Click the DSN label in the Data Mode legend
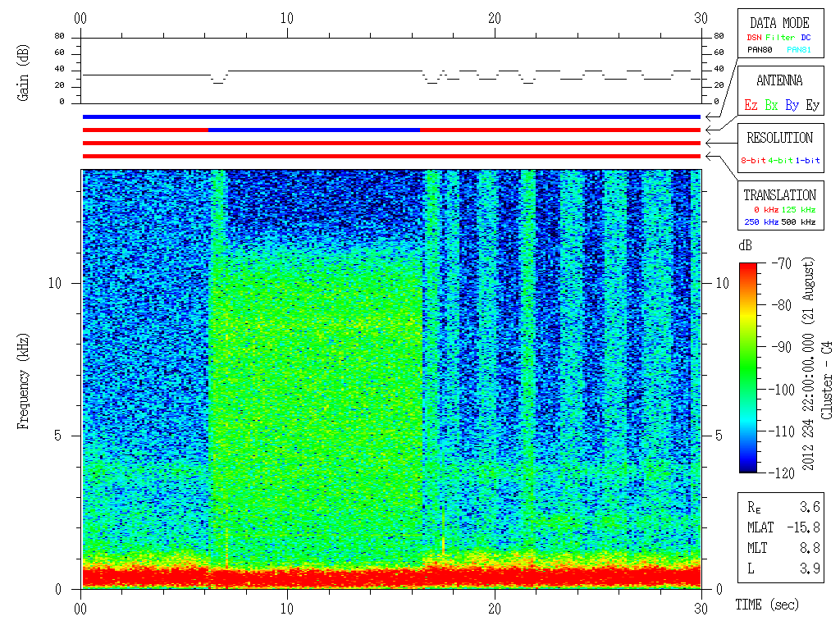 coord(755,38)
